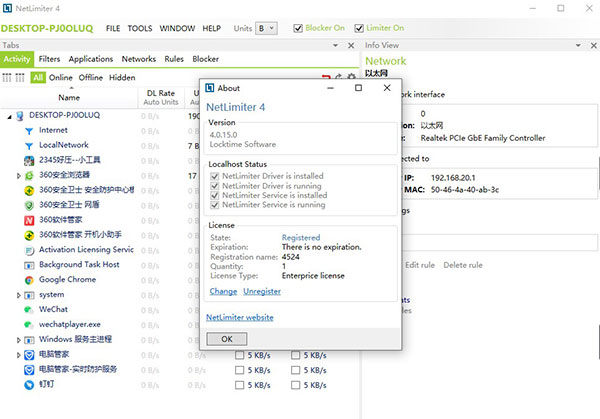Click OK in the About dialog
The width and height of the screenshot is (600, 419).
(226, 339)
